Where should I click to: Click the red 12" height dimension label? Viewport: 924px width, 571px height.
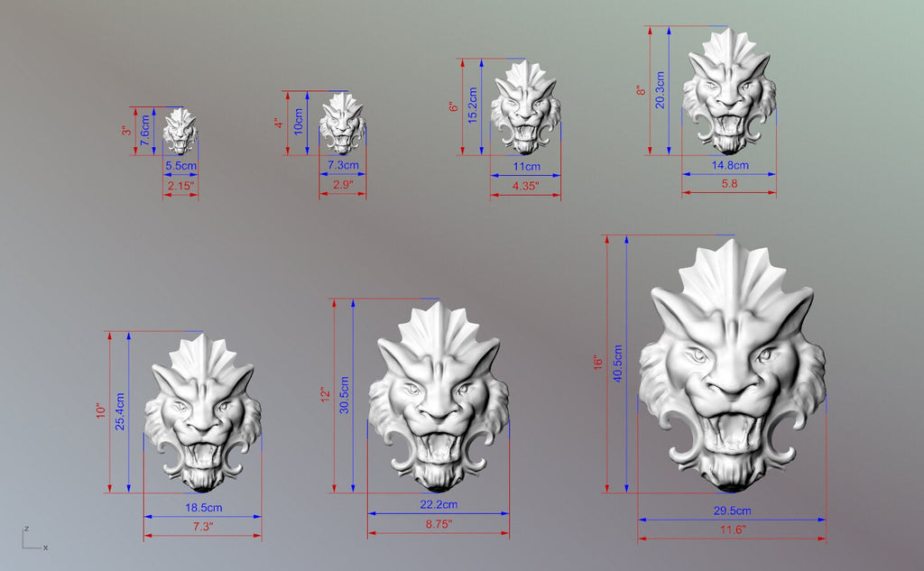coord(325,395)
